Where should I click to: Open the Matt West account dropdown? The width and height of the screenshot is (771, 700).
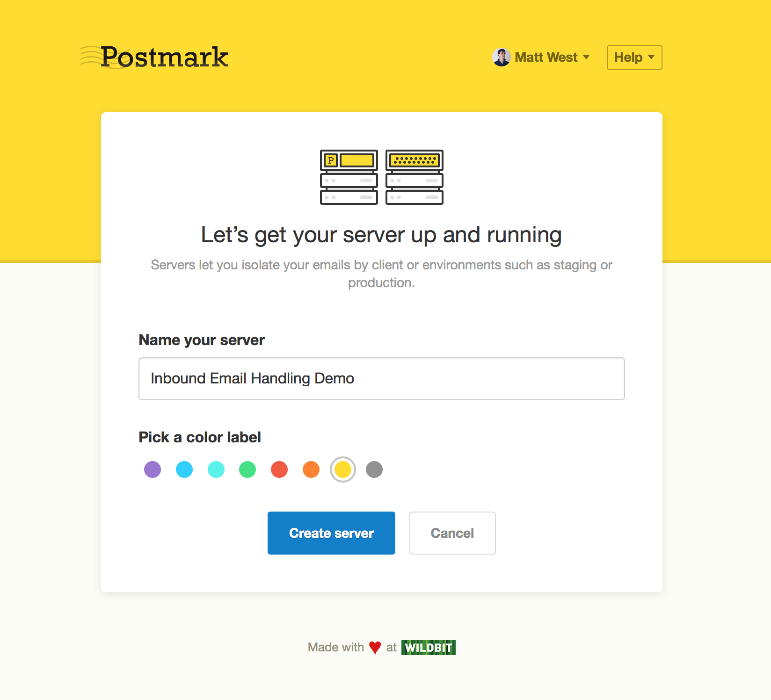coord(546,58)
